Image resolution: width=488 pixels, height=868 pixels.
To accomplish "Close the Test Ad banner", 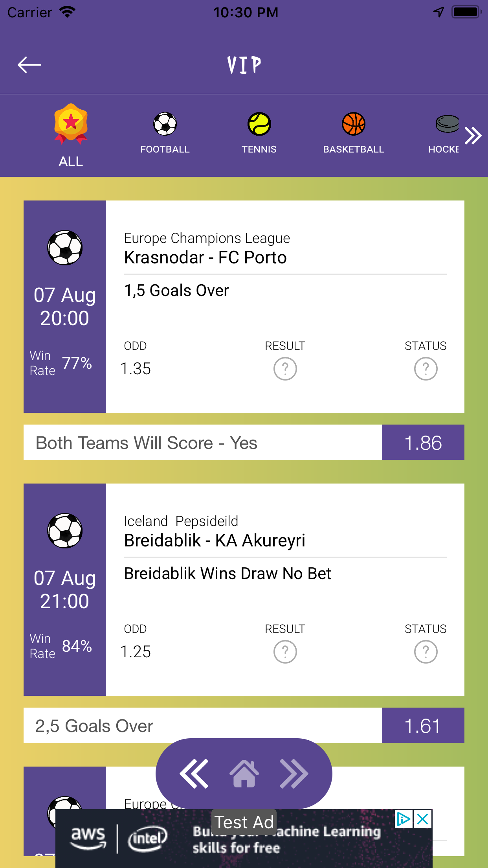I will (423, 819).
